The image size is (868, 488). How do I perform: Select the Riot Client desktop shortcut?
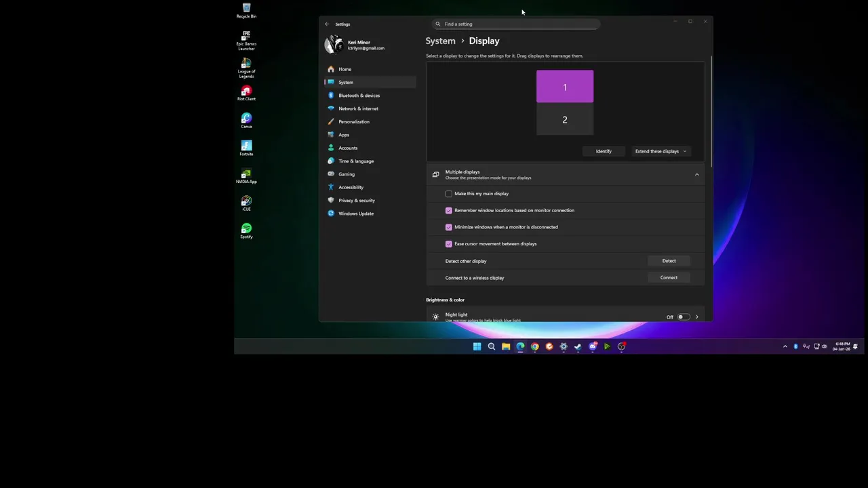[246, 94]
